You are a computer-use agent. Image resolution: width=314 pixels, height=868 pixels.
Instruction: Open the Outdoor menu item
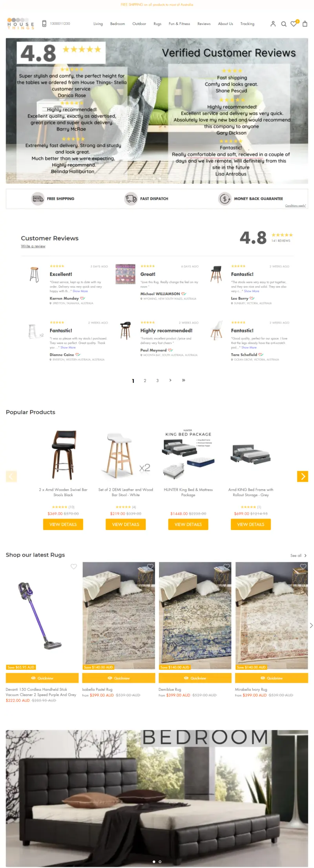[x=139, y=24]
